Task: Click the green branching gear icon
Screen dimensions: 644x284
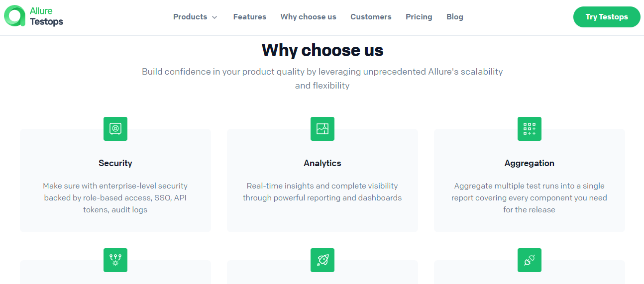Action: tap(115, 260)
